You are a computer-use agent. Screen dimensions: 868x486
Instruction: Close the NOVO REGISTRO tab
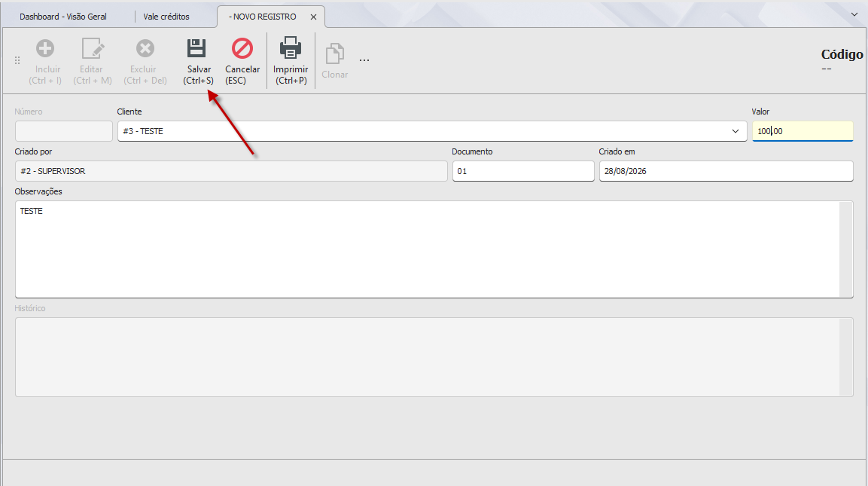(x=313, y=17)
